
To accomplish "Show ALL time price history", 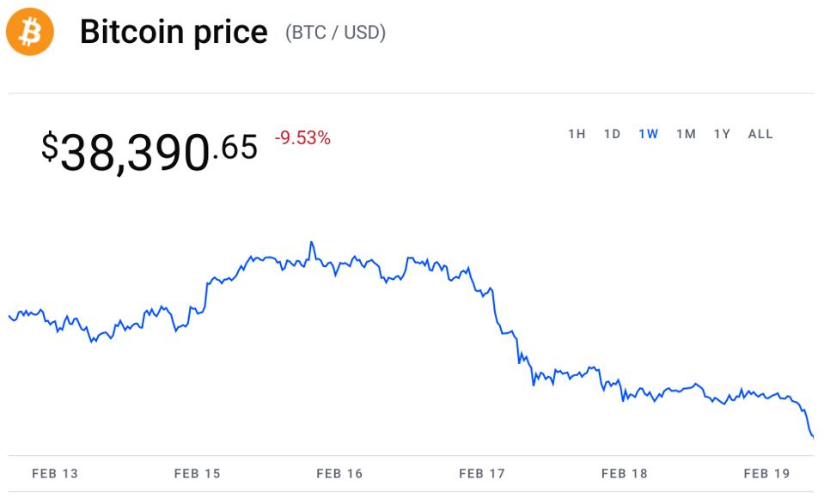I will [x=760, y=134].
